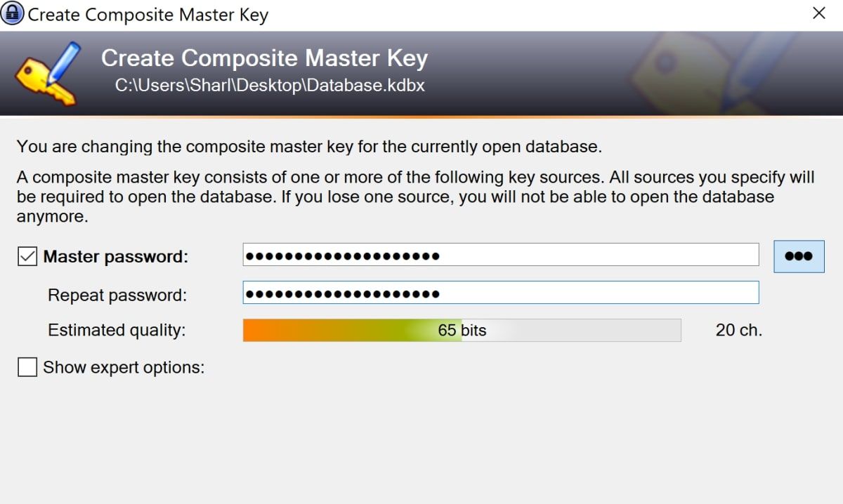Click the window title bar text

148,14
